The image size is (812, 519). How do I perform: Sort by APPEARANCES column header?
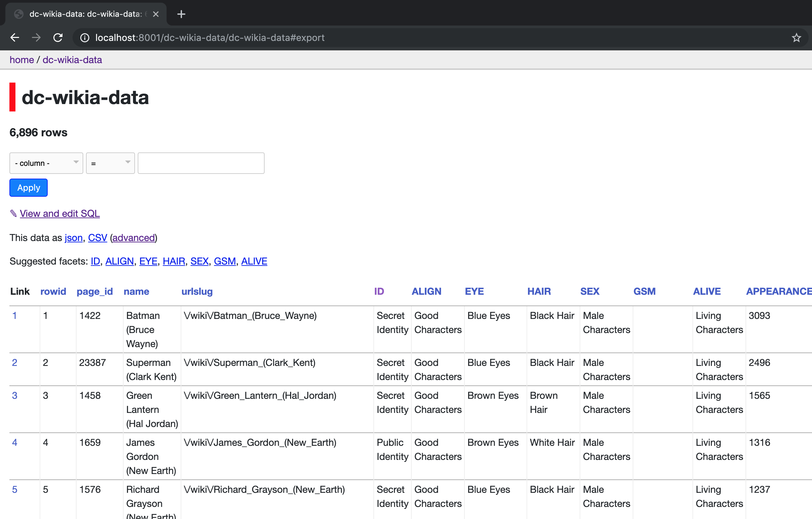pyautogui.click(x=779, y=291)
